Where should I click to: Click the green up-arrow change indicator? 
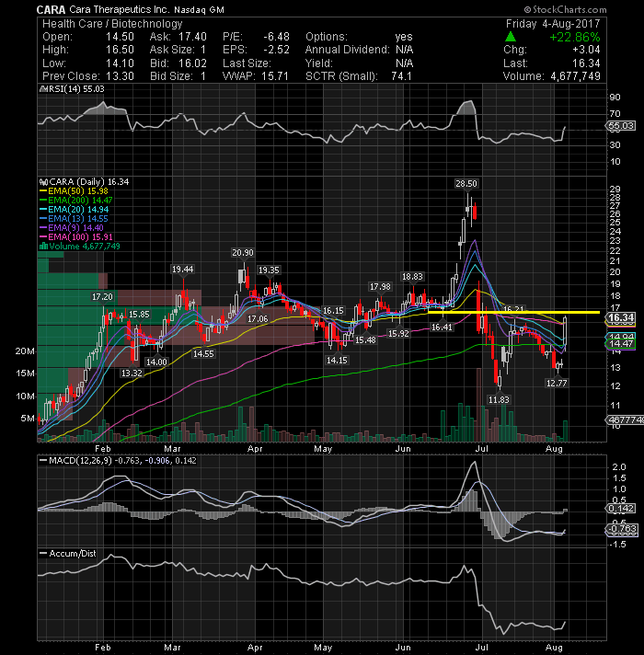(511, 37)
